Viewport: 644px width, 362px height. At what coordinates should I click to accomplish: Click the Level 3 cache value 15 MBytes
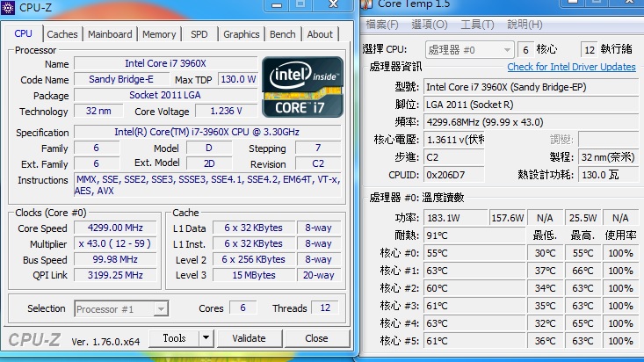pyautogui.click(x=254, y=275)
